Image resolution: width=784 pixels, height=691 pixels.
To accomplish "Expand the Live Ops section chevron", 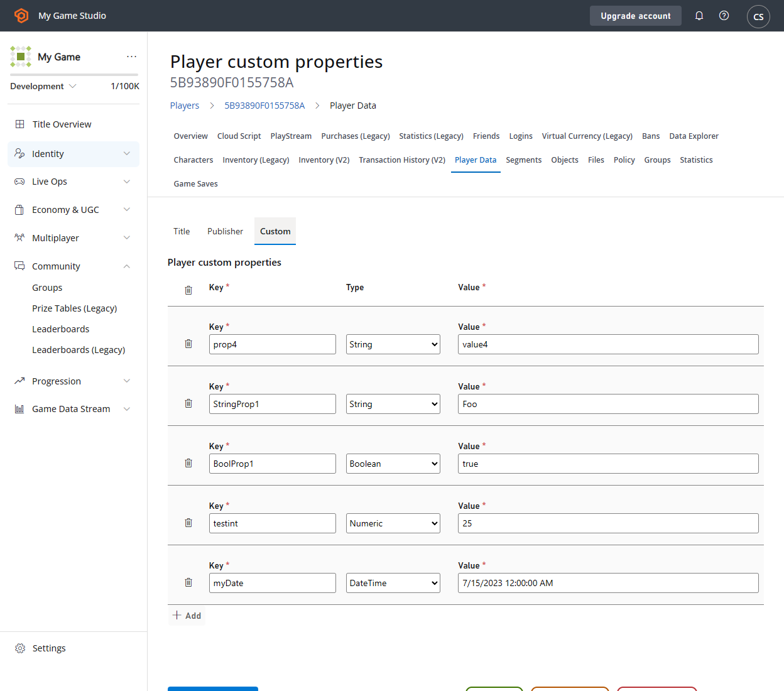I will [x=127, y=182].
